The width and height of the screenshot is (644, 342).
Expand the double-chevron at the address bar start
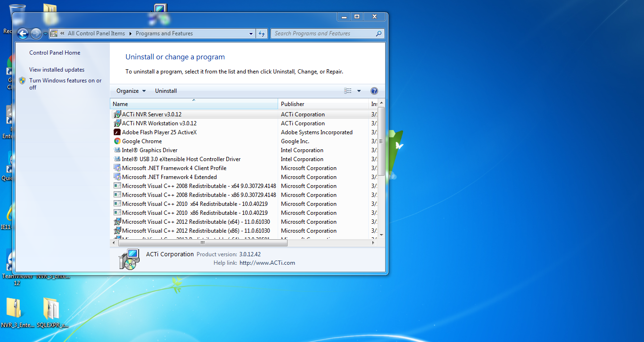pos(62,33)
